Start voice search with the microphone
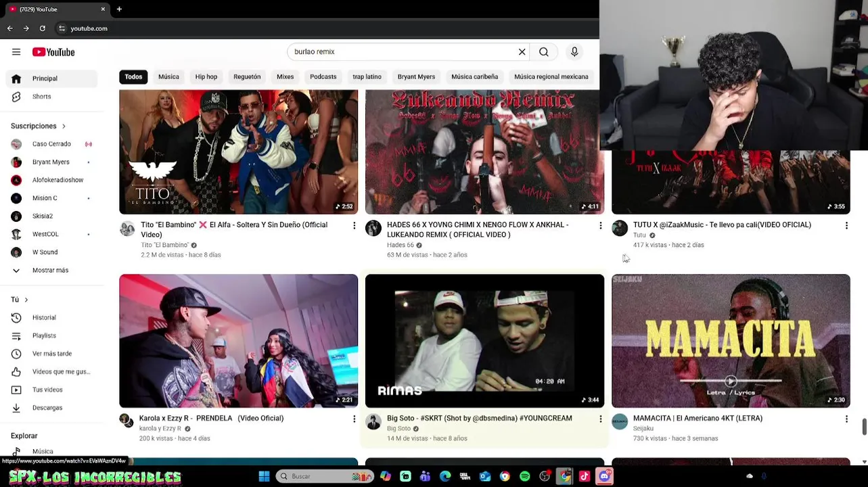Image resolution: width=868 pixels, height=487 pixels. [574, 52]
